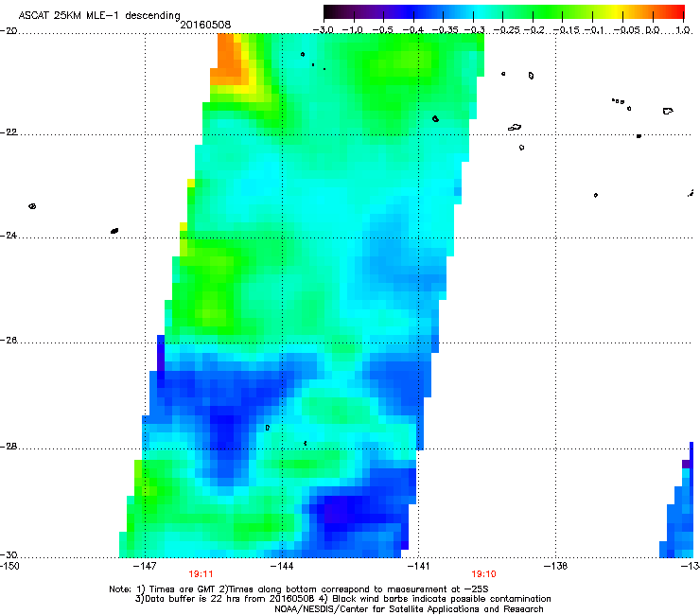Click the longitude label -150
Image resolution: width=700 pixels, height=615 pixels.
9,566
